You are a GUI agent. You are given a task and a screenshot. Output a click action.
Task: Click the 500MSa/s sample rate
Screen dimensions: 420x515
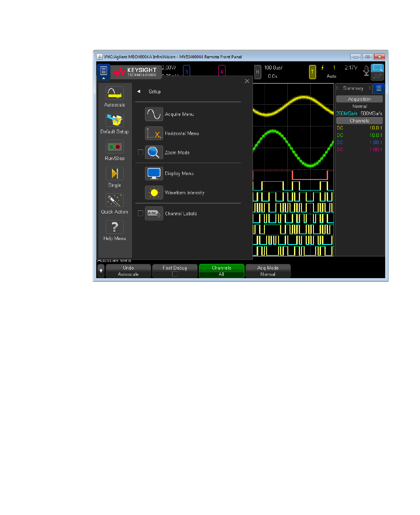coord(371,114)
